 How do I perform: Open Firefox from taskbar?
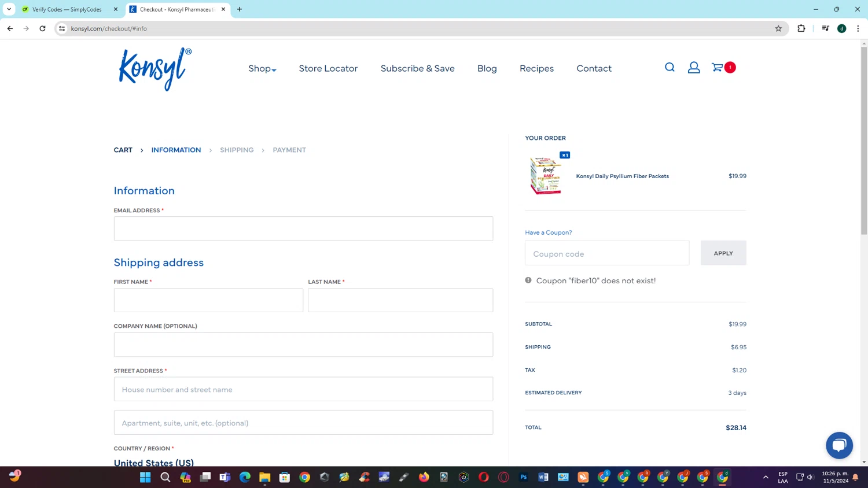[x=424, y=477]
